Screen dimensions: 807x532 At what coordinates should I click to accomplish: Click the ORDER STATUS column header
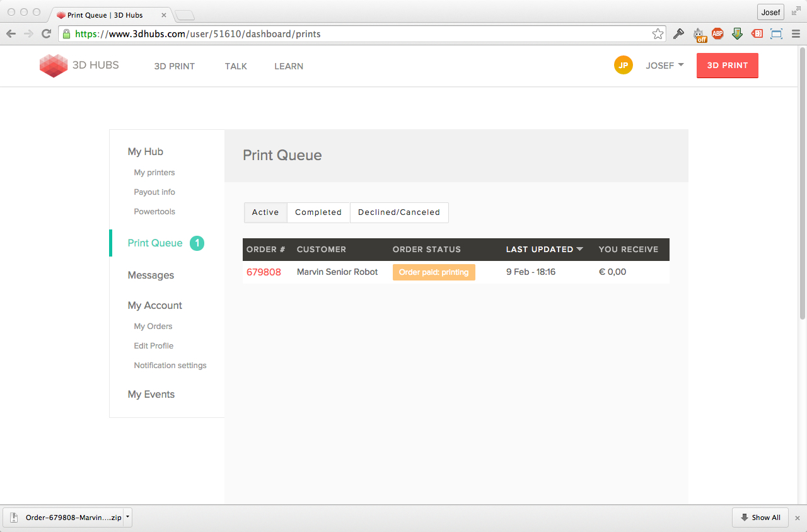pos(427,250)
